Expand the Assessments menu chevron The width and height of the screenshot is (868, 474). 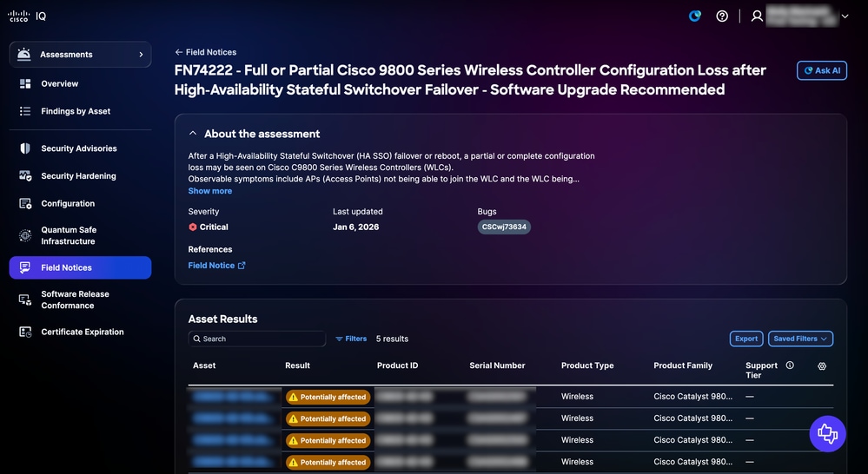point(141,54)
